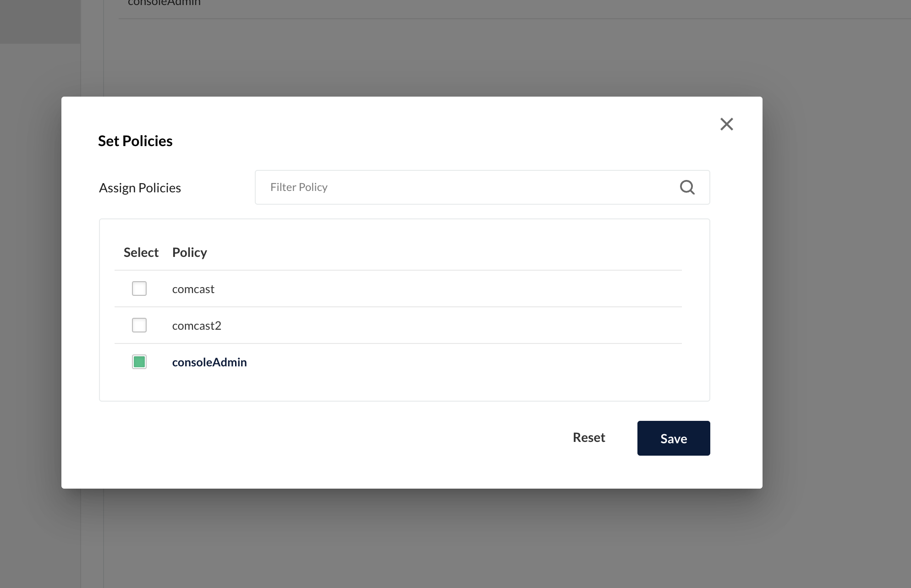The height and width of the screenshot is (588, 911).
Task: Check the comcast policy checkbox
Action: point(139,289)
